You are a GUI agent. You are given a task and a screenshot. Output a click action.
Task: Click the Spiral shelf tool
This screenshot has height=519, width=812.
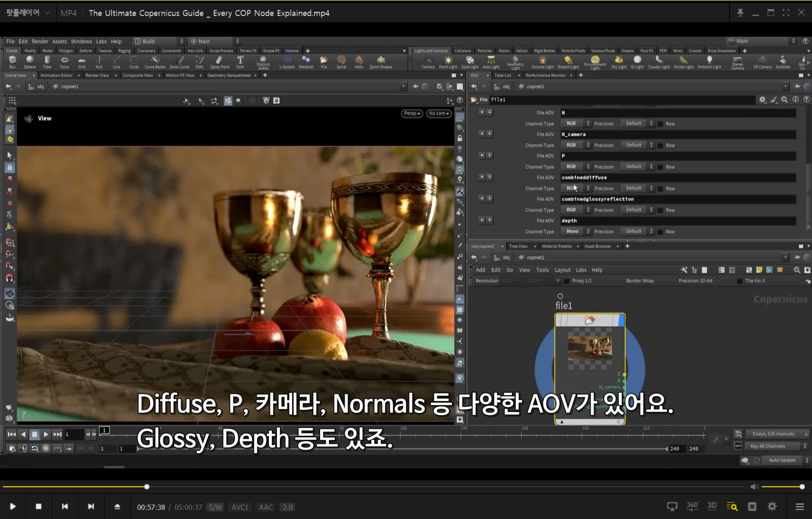pyautogui.click(x=341, y=62)
